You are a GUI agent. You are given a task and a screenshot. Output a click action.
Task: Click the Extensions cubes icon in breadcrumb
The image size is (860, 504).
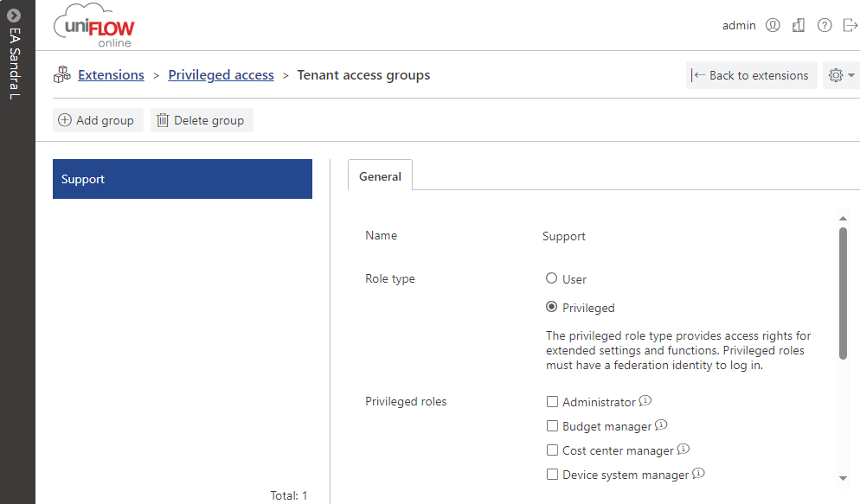point(61,75)
